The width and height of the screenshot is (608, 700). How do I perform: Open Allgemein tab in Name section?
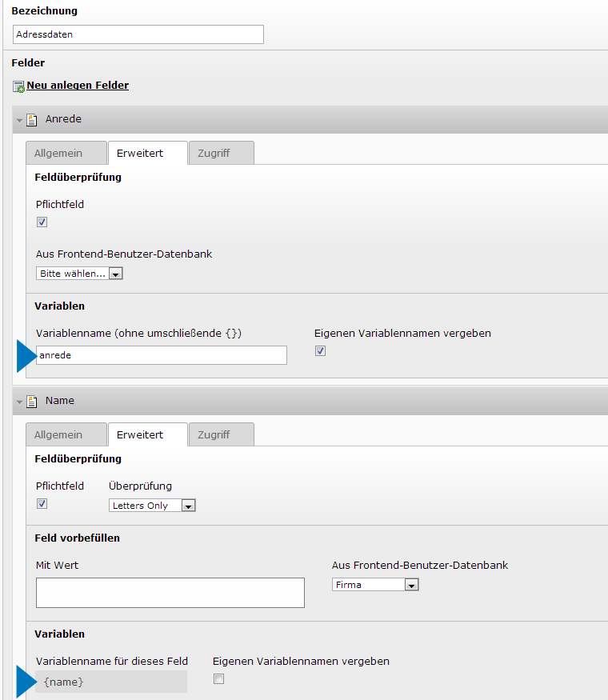coord(66,434)
